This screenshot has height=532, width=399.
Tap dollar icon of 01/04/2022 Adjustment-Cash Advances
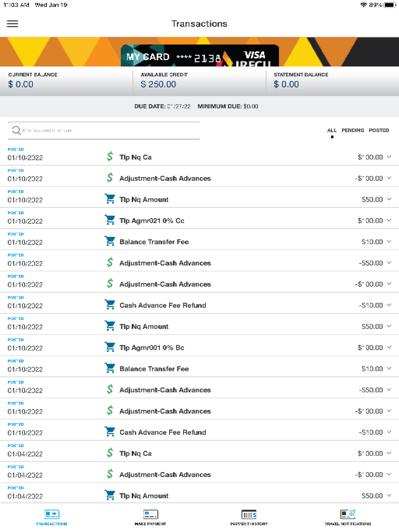pos(110,474)
